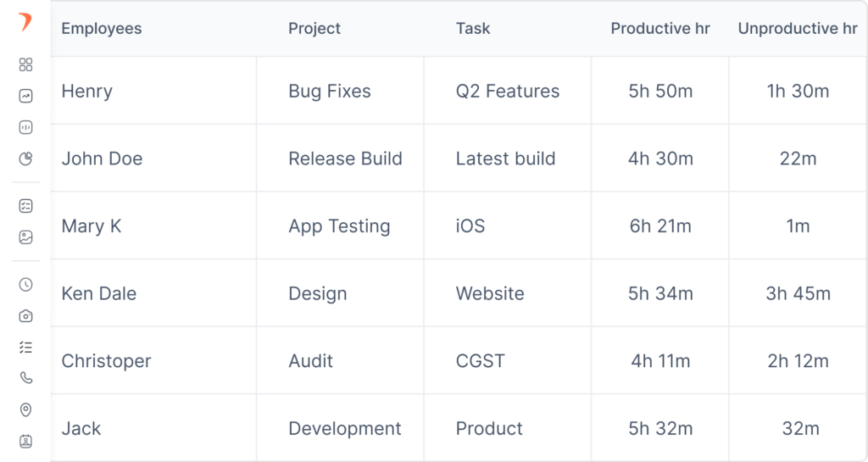Open the trend chart icon
Viewport: 868px width, 462px height.
25,97
